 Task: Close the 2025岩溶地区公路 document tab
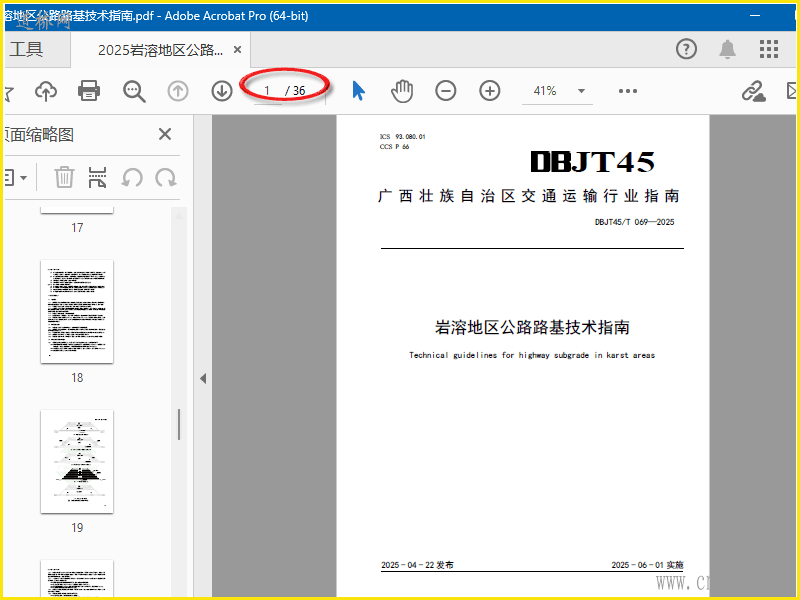point(237,49)
